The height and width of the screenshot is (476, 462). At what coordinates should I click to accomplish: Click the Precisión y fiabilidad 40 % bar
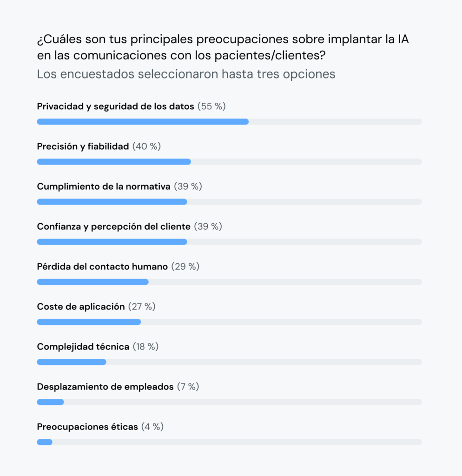coord(114,162)
